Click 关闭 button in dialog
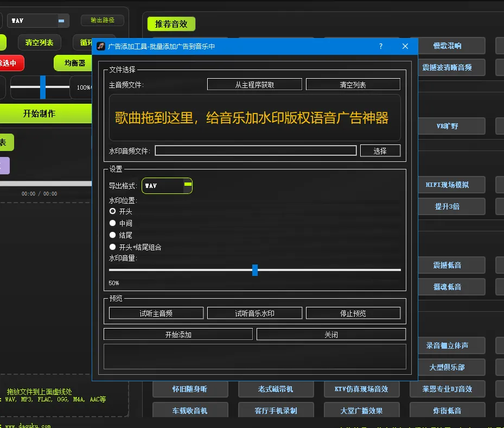The width and height of the screenshot is (504, 428). coord(331,335)
